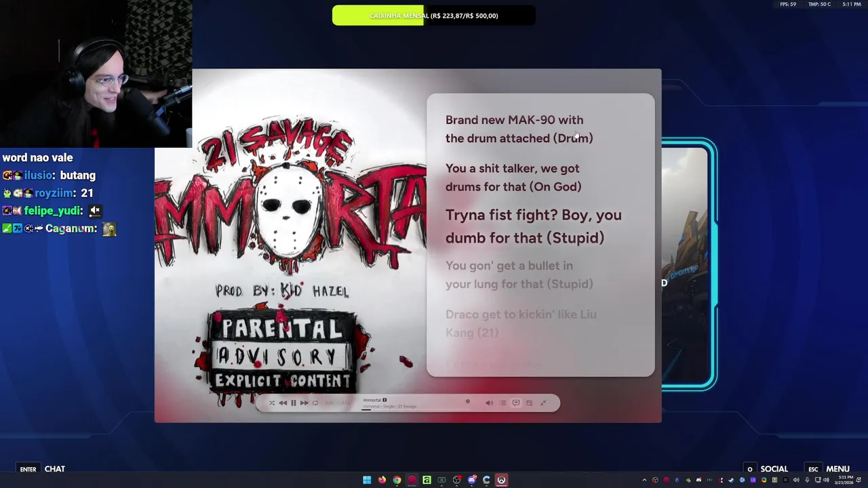Viewport: 868px width, 488px height.
Task: Click the game clock at top right
Action: tap(852, 5)
